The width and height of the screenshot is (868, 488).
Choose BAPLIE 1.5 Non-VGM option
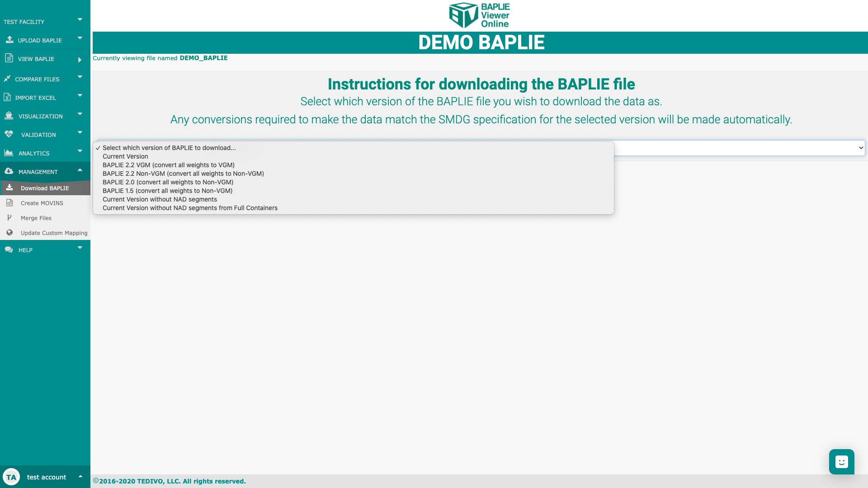pos(167,191)
